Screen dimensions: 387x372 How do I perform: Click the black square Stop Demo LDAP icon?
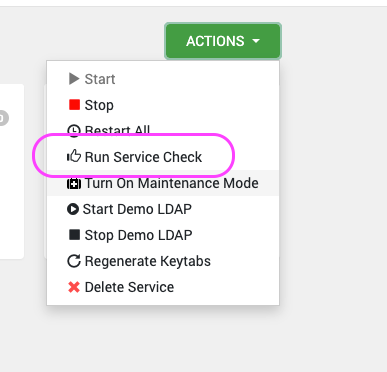click(x=74, y=235)
